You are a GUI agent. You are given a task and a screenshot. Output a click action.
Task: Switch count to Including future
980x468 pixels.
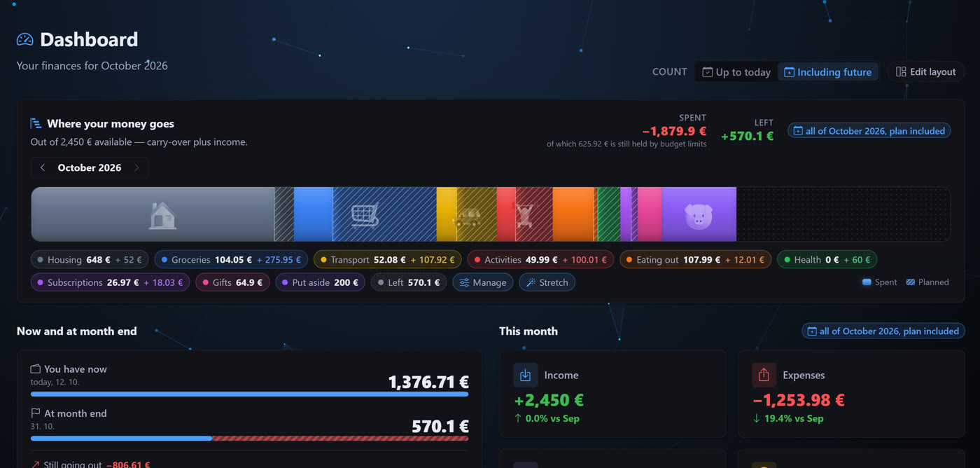[828, 72]
